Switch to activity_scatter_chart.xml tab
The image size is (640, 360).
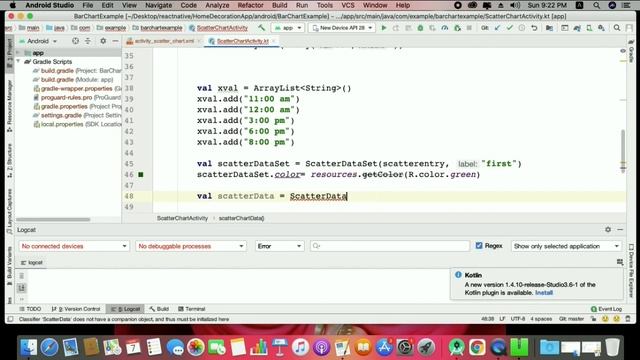(x=164, y=41)
